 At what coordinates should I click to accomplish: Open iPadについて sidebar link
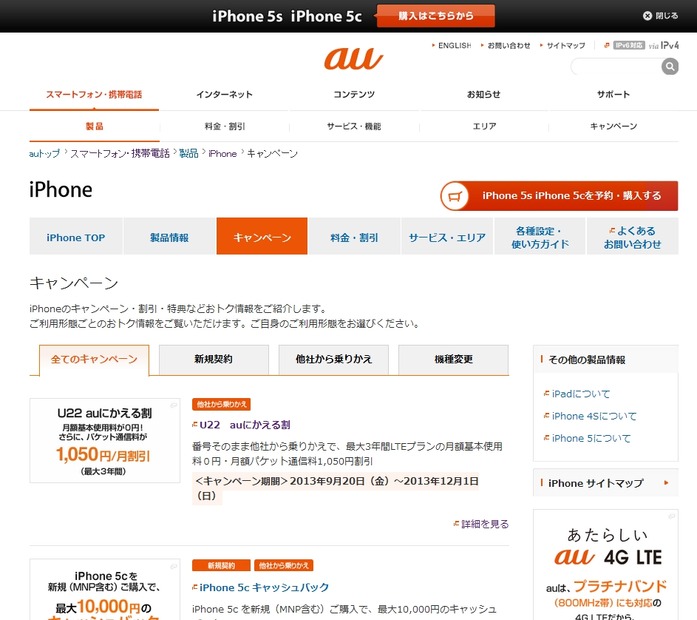581,394
